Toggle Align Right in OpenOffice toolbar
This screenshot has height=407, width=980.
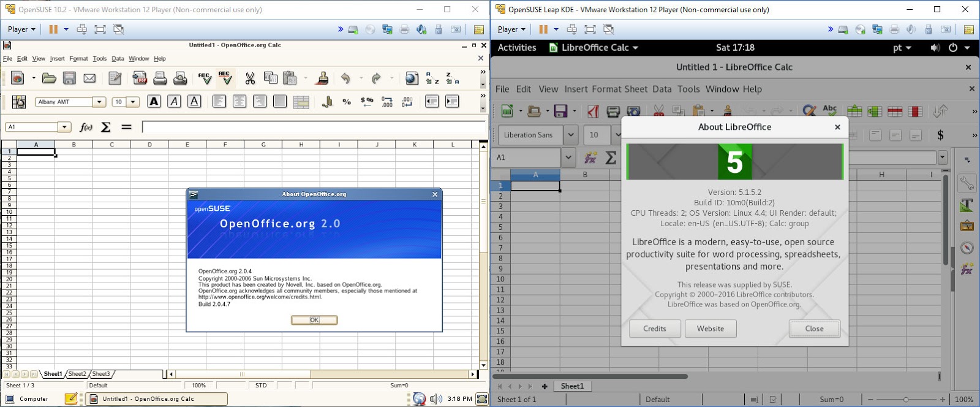tap(260, 102)
